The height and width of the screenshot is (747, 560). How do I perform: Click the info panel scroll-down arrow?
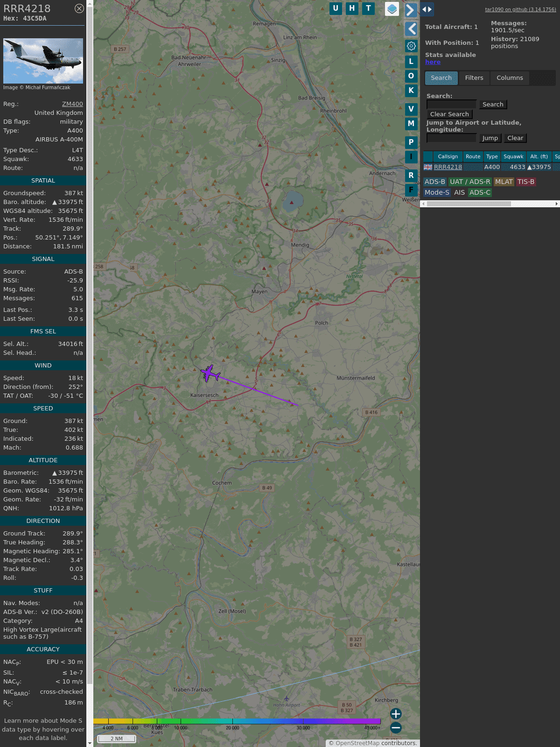[x=90, y=743]
